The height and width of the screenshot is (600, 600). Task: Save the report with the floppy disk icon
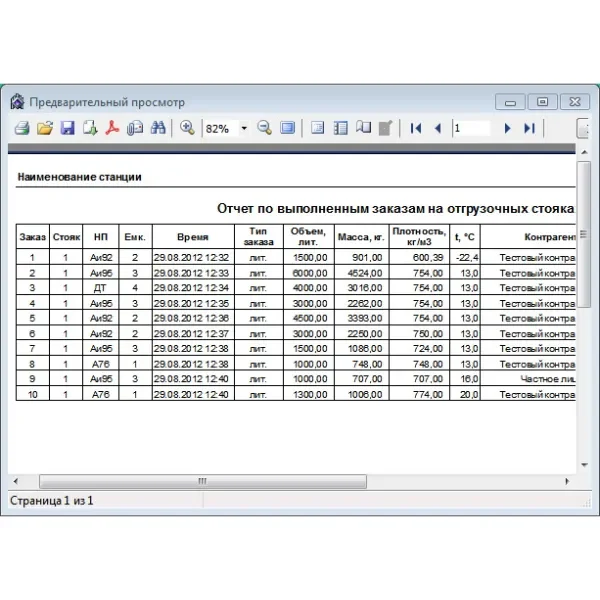click(67, 128)
